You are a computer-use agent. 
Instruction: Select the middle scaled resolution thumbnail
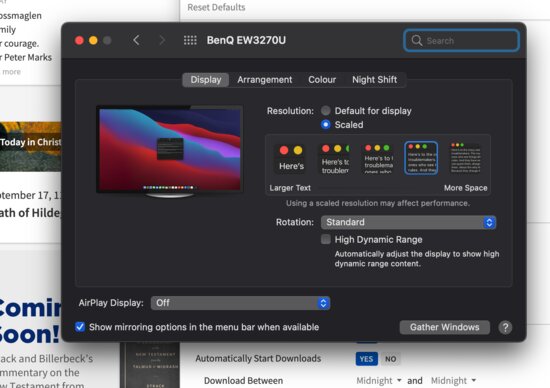coord(378,159)
